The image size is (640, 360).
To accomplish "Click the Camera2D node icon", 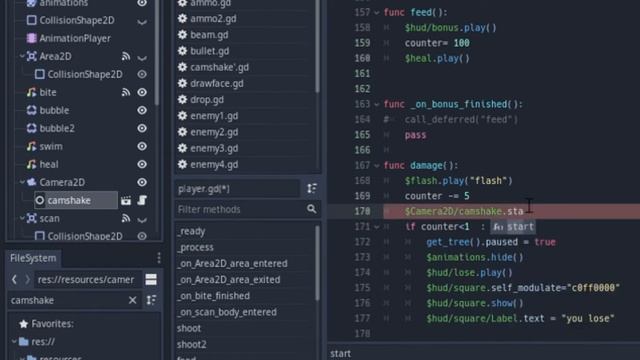I will point(31,182).
